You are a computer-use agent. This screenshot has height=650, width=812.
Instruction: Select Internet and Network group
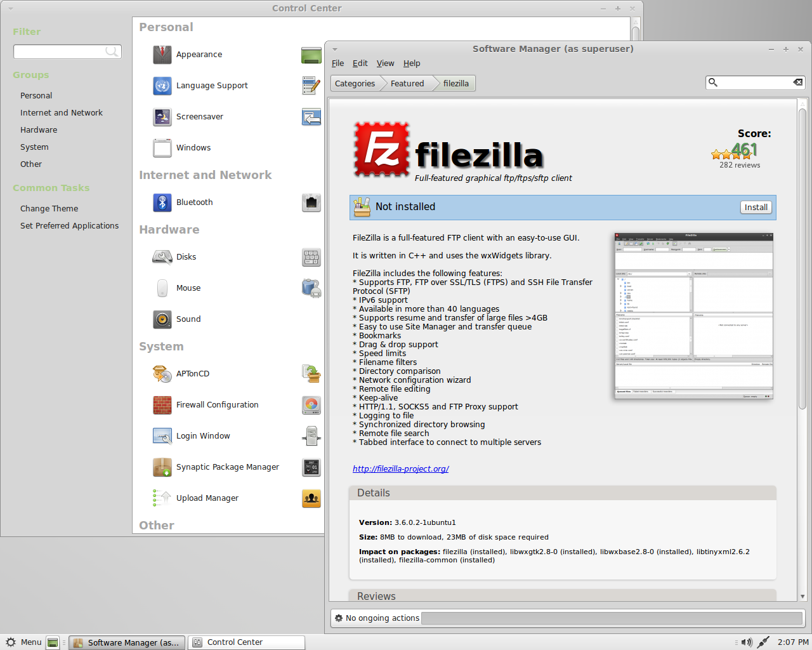[62, 113]
